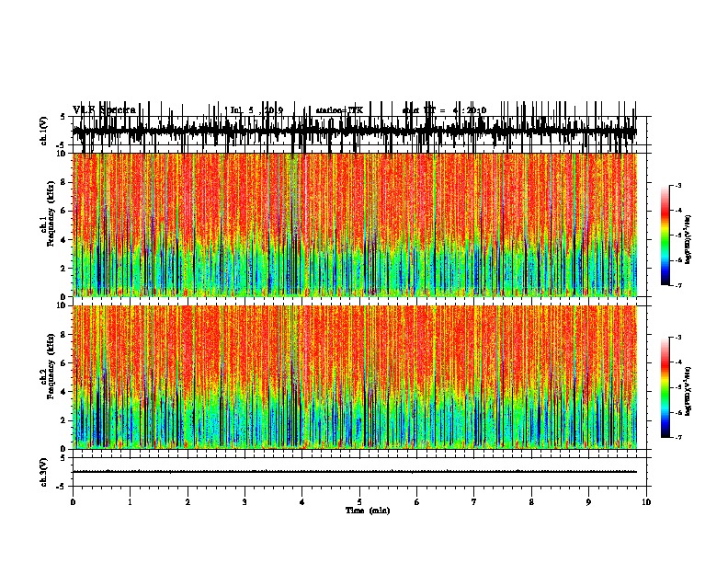The image size is (728, 563).
Task: Click the ch.2 spectrogram panel
Action: [x=355, y=377]
